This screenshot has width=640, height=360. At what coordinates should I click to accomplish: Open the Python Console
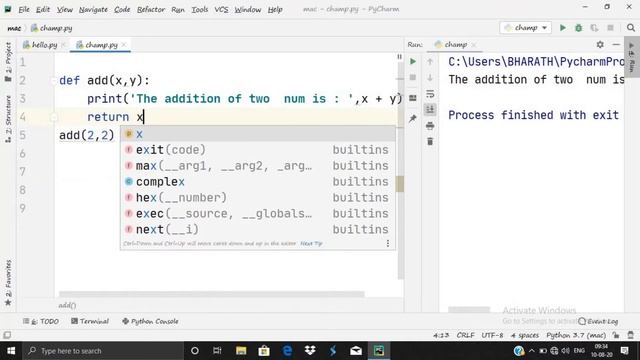click(150, 321)
